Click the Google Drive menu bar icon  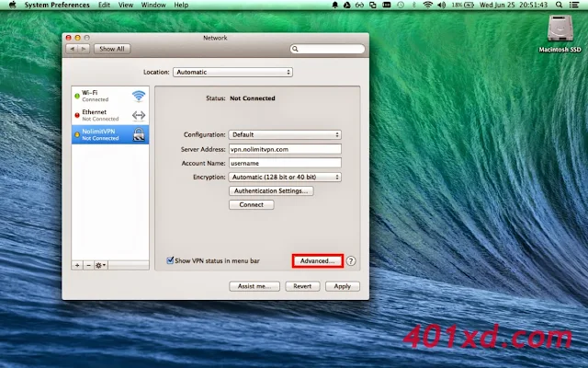(x=347, y=5)
